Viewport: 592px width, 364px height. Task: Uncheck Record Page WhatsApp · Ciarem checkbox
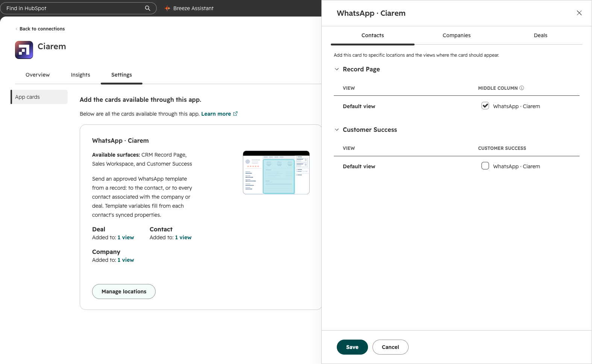coord(485,106)
